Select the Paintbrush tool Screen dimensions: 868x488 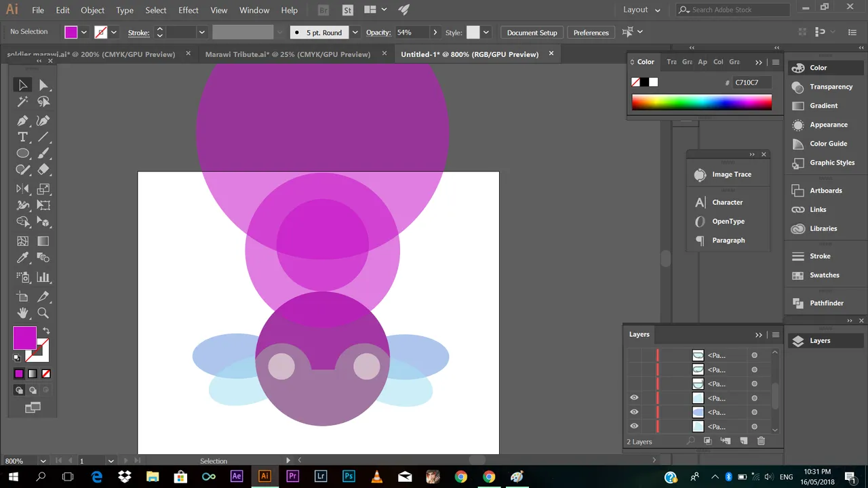coord(43,153)
